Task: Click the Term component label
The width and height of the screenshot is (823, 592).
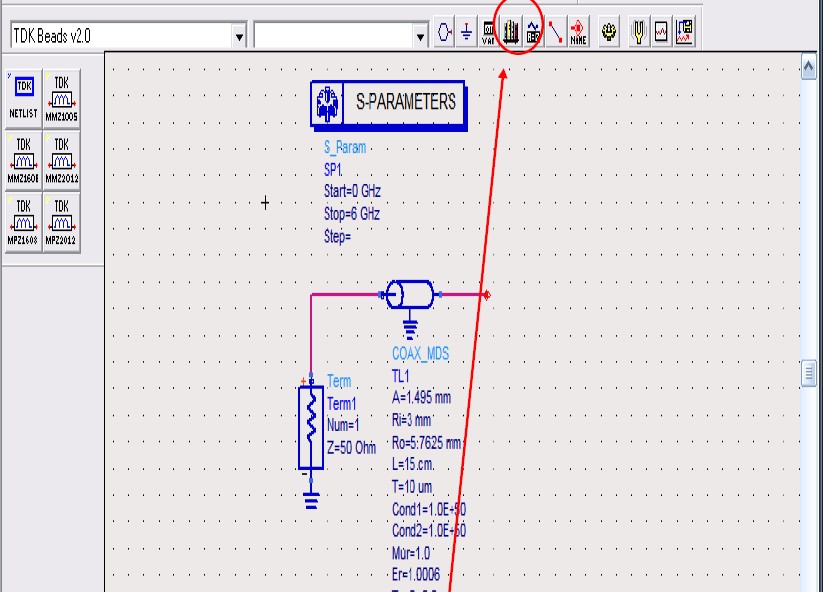Action: tap(339, 382)
